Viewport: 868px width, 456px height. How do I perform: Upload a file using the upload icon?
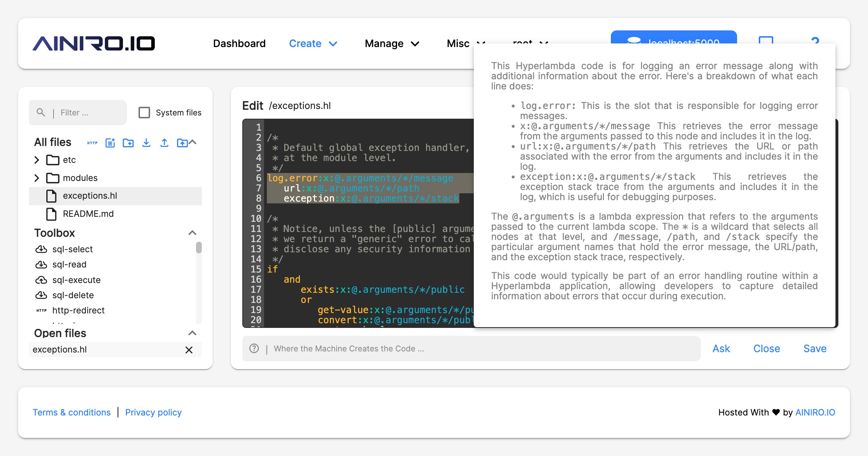[x=165, y=143]
